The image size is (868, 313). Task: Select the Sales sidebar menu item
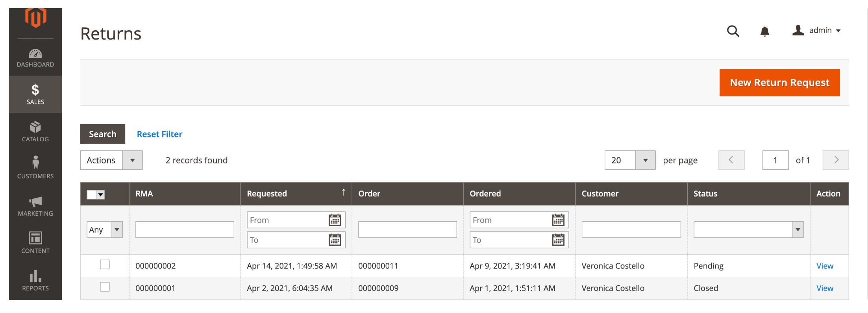pos(35,93)
